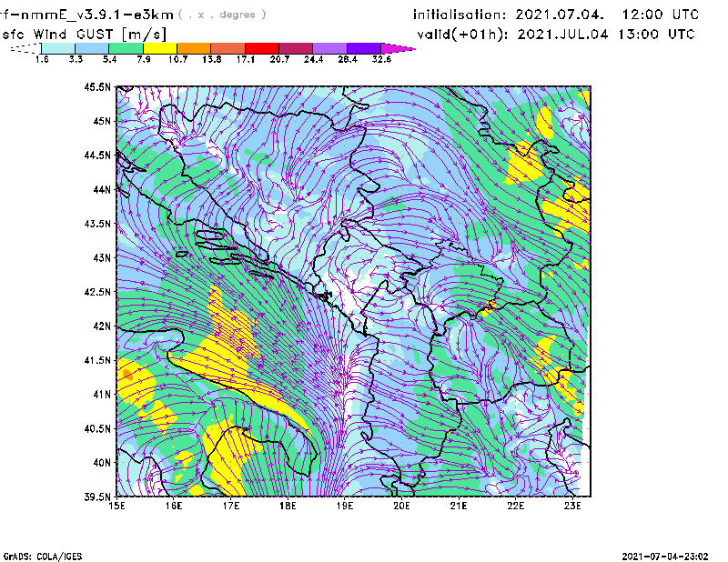Viewport: 728px width, 562px height.
Task: Click the 43.5N latitude label
Action: [x=98, y=224]
